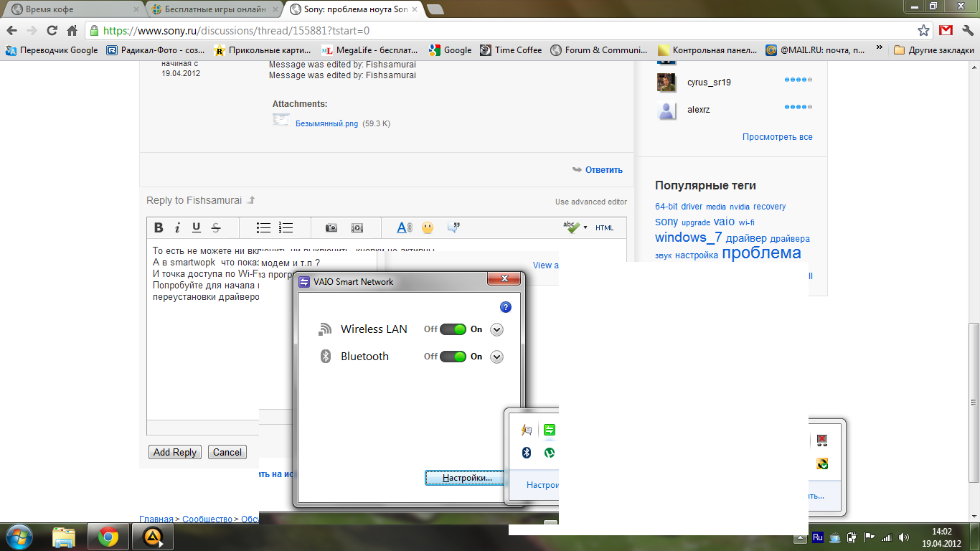Image resolution: width=980 pixels, height=551 pixels.
Task: Click the browser address bar
Action: pos(502,31)
